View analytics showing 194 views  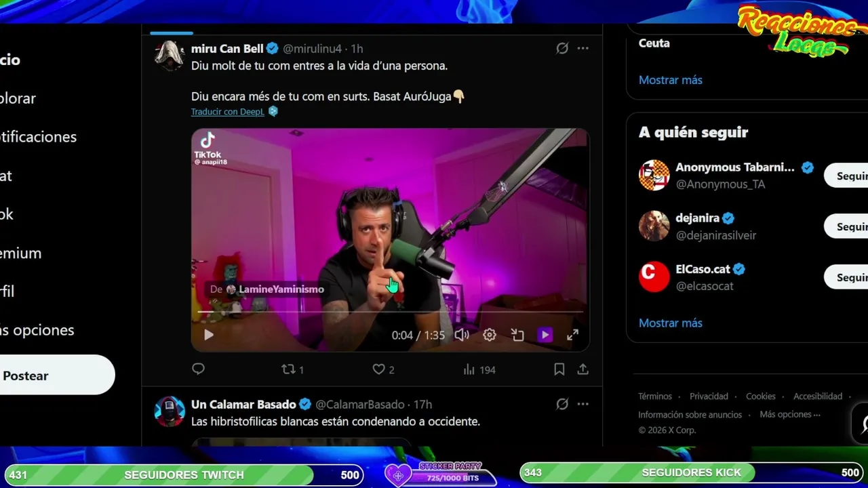[479, 369]
